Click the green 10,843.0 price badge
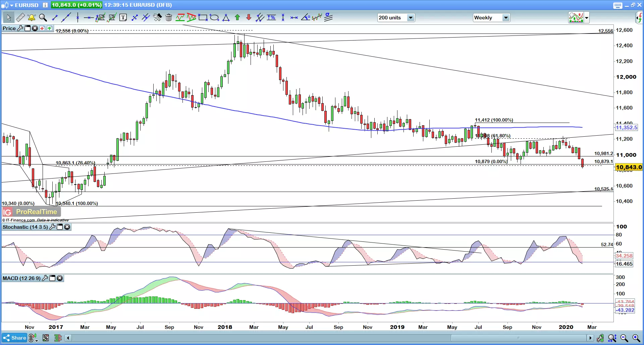644x345 pixels. [x=76, y=5]
